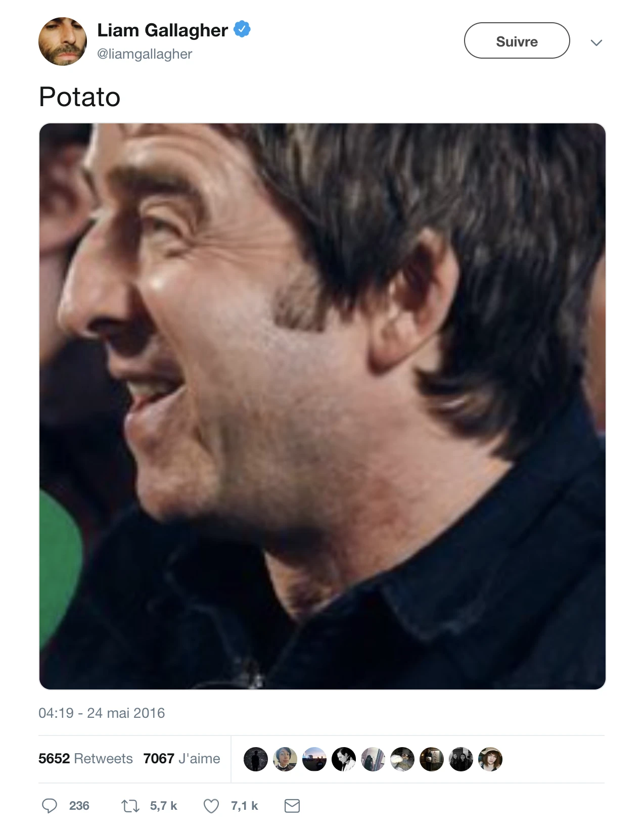Open the tweet timestamp 04:19 - 24 mai 2016
This screenshot has width=644, height=829.
click(102, 713)
